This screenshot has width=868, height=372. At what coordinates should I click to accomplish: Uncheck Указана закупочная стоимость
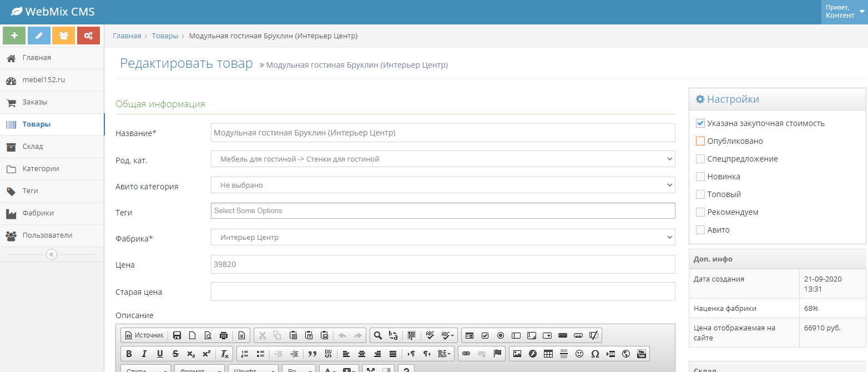click(700, 123)
